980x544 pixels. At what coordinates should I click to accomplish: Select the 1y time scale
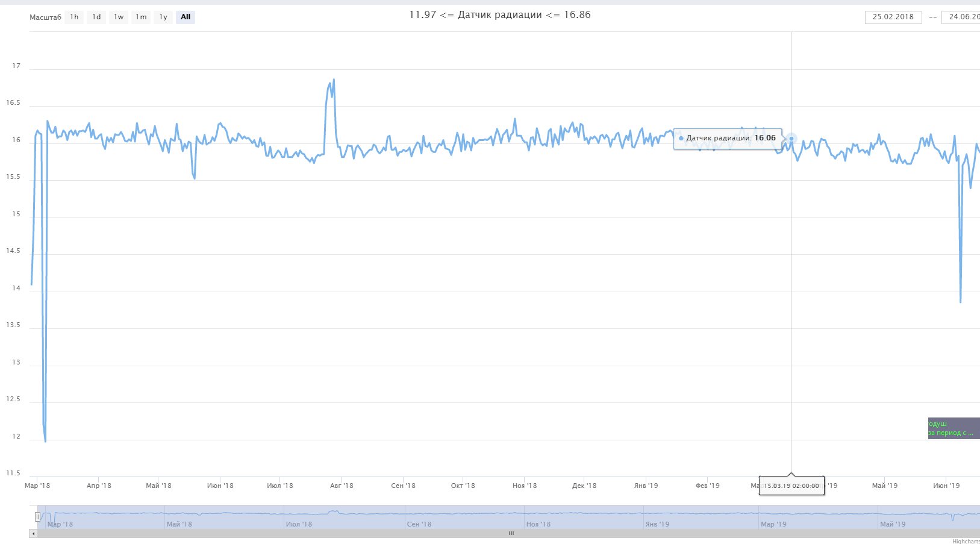tap(163, 17)
